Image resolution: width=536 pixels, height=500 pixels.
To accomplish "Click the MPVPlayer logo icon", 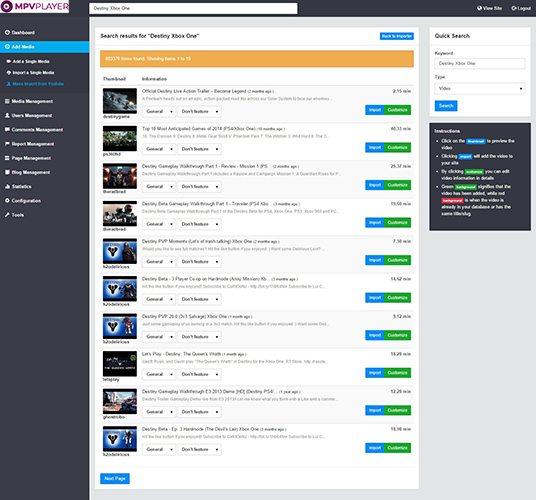I will pos(6,6).
